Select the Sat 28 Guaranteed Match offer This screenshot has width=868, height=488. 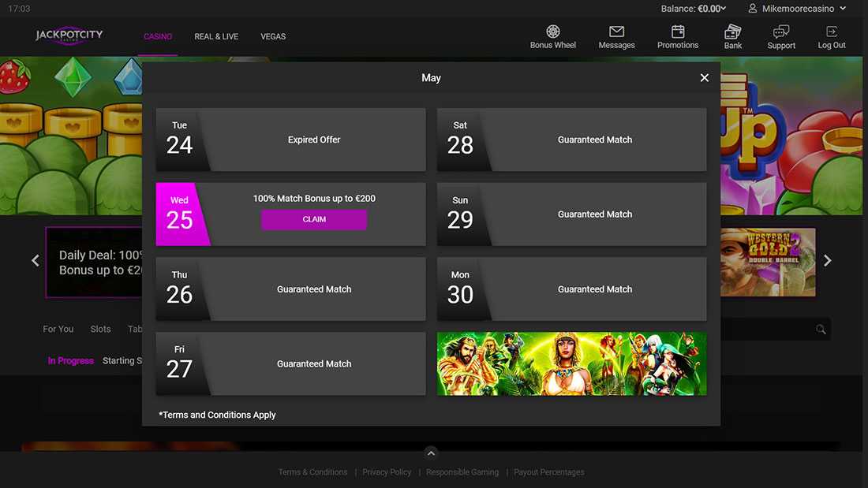(x=571, y=140)
